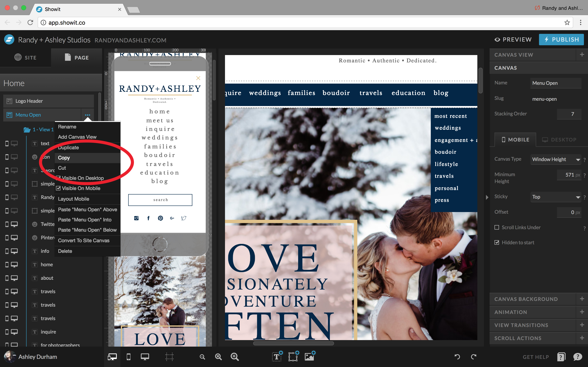Expand the Canvas Background section
588x367 pixels.
pyautogui.click(x=526, y=299)
